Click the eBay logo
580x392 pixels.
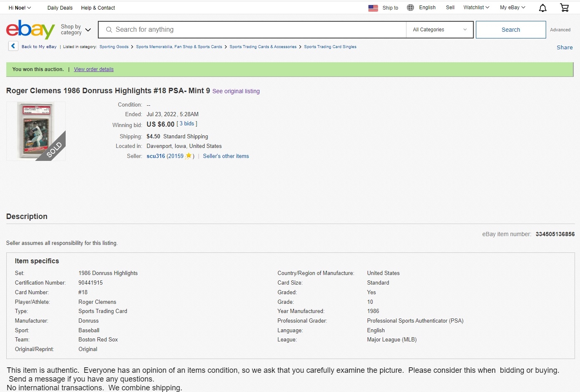point(31,29)
